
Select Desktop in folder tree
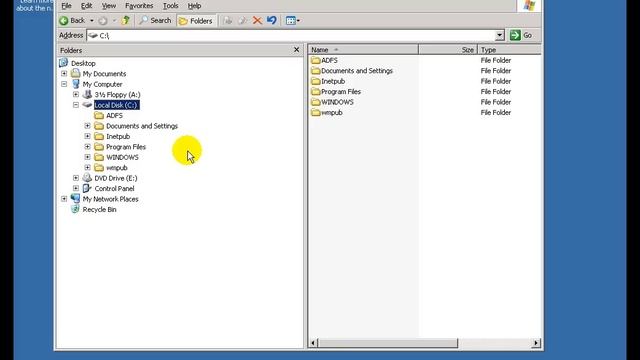click(x=83, y=63)
